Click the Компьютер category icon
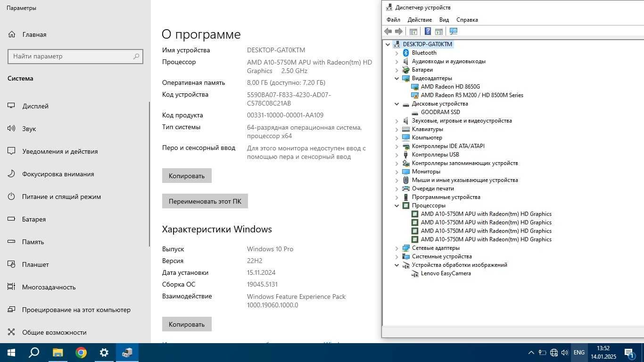Viewport: 644px width, 362px height. point(406,138)
